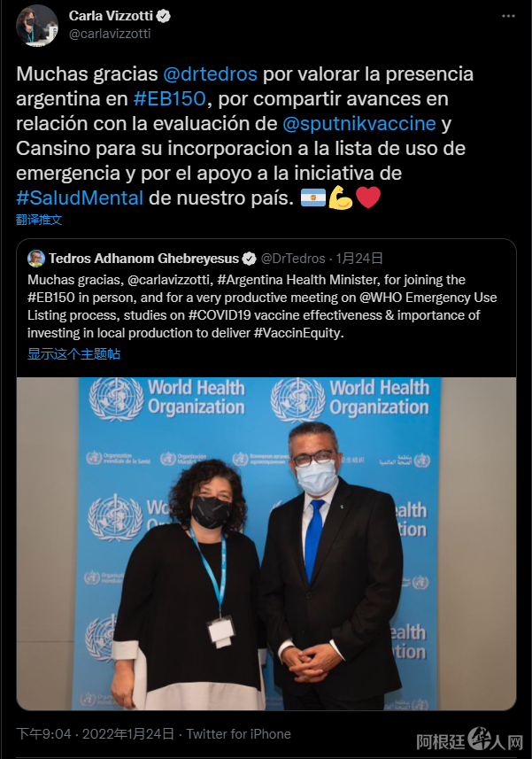Click 翻译推文 to translate the tweet
This screenshot has height=759, width=532.
[39, 220]
